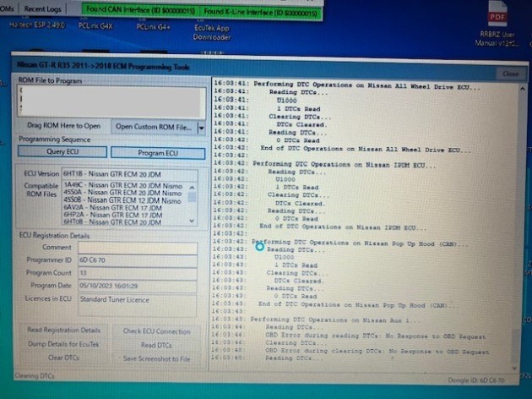Click the Clearing DTCs status bar text

tap(35, 375)
